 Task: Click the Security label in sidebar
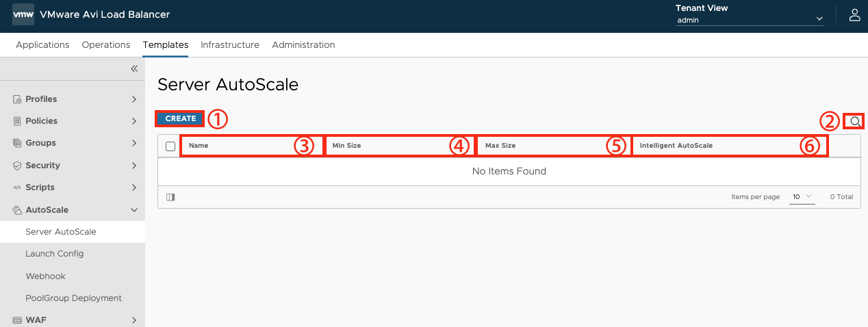pos(42,166)
